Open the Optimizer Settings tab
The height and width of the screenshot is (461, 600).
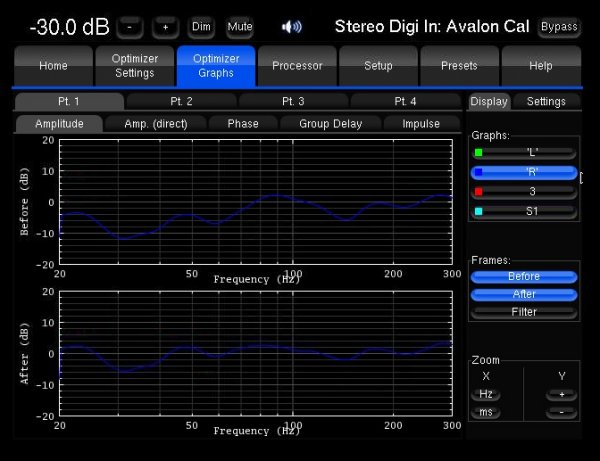[x=134, y=66]
